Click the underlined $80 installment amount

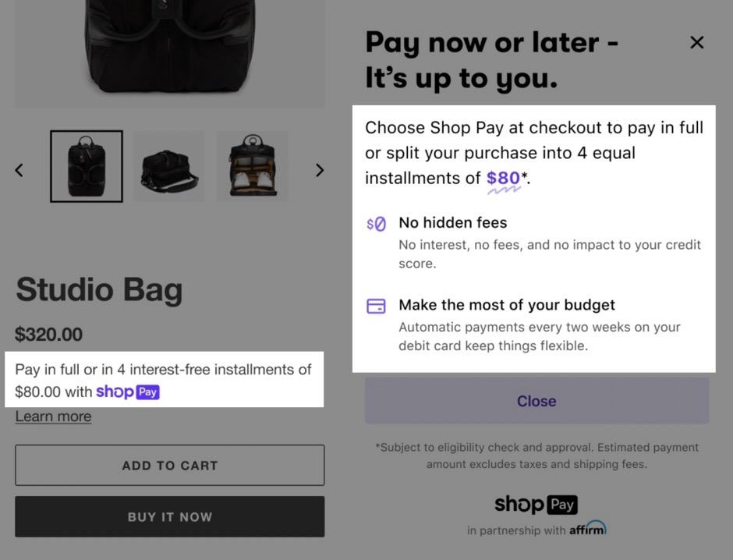click(x=503, y=179)
